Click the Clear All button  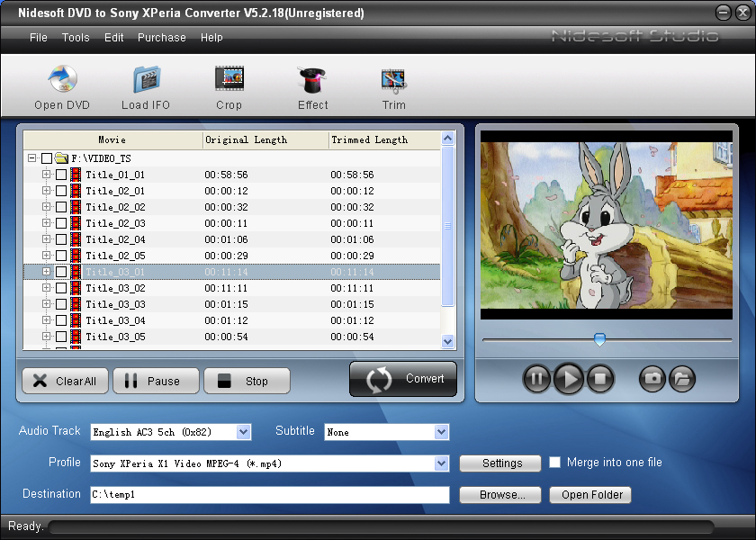[x=65, y=381]
